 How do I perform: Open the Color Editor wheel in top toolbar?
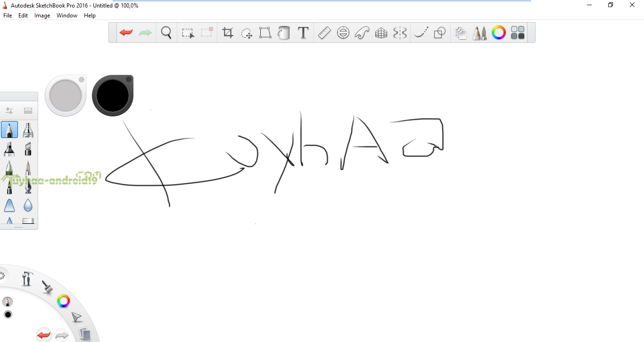499,33
